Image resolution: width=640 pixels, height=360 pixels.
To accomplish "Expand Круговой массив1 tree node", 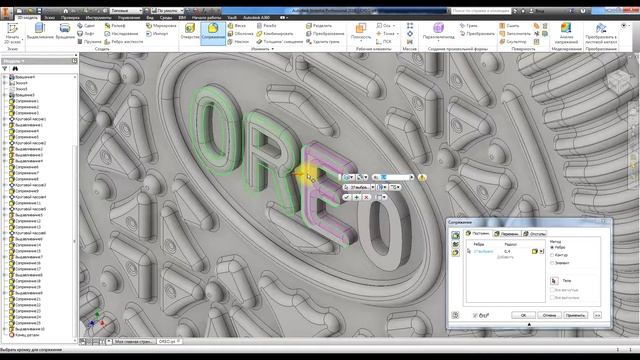I will 5,119.
